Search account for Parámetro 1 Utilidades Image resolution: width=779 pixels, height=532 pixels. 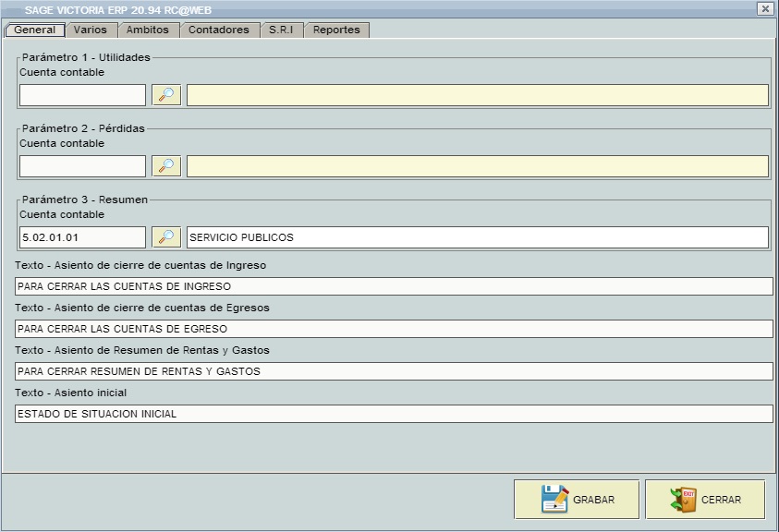(166, 95)
